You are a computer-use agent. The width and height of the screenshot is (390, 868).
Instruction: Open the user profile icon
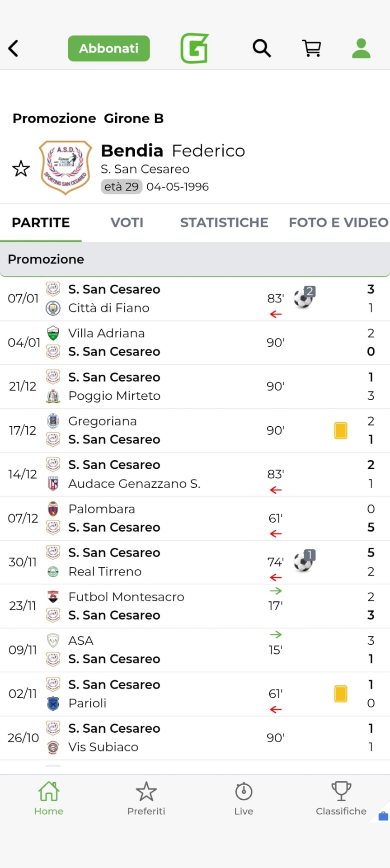tap(361, 48)
